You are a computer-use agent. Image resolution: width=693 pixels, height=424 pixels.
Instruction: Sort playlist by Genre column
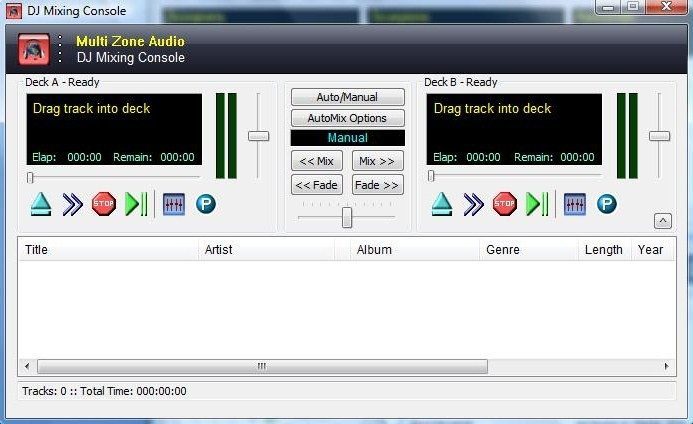pos(529,250)
